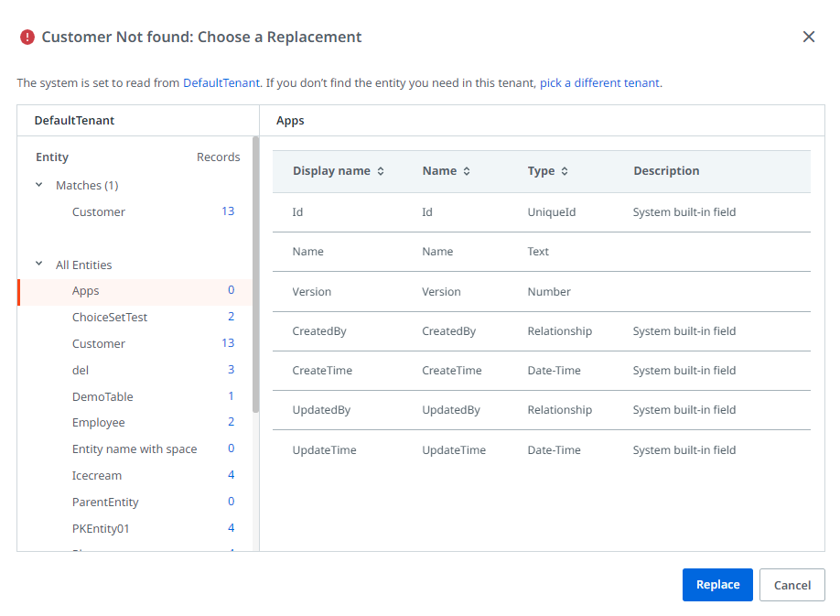Choose the ChoiceSetTest entity
This screenshot has height=616, width=840.
[110, 318]
